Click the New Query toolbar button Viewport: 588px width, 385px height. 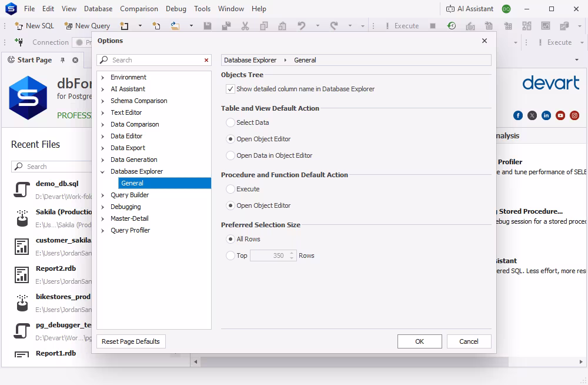pyautogui.click(x=87, y=25)
